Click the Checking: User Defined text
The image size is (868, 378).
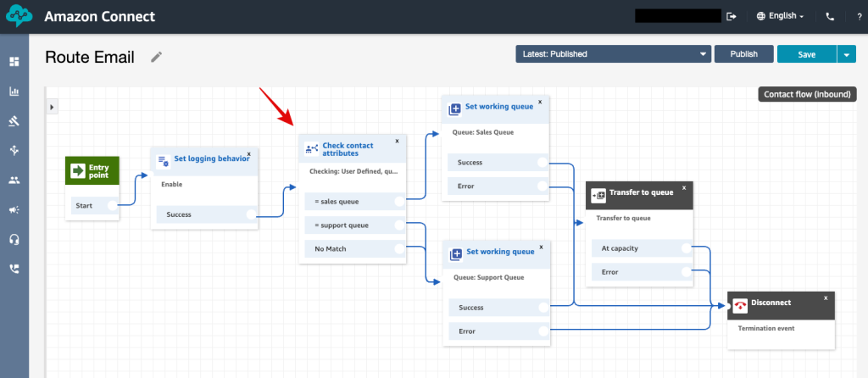pos(353,171)
